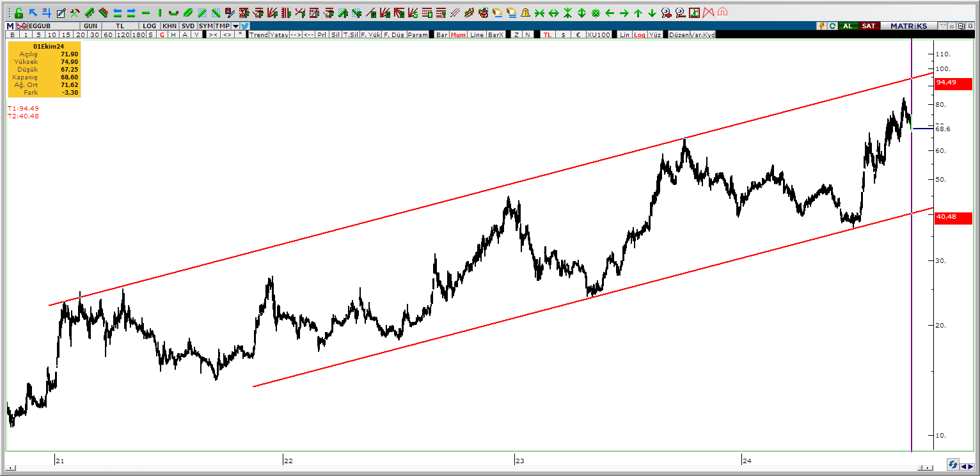This screenshot has width=980, height=476.
Task: Click the green horizontal expand arrows icon
Action: click(553, 13)
